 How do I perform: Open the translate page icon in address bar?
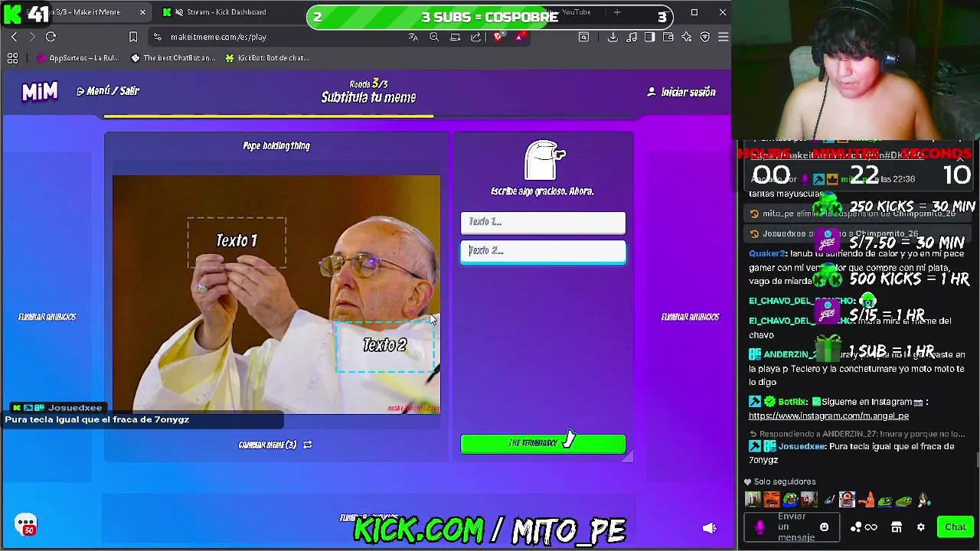point(413,37)
